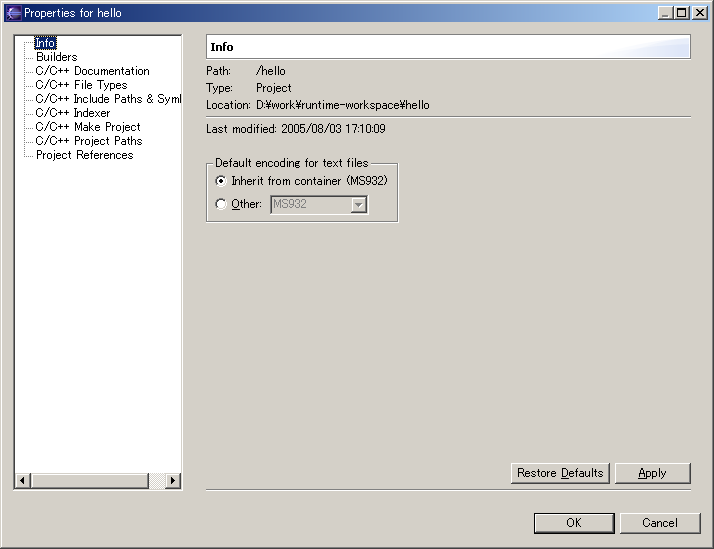
Task: Open C/C++ Documentation page
Action: click(x=92, y=71)
